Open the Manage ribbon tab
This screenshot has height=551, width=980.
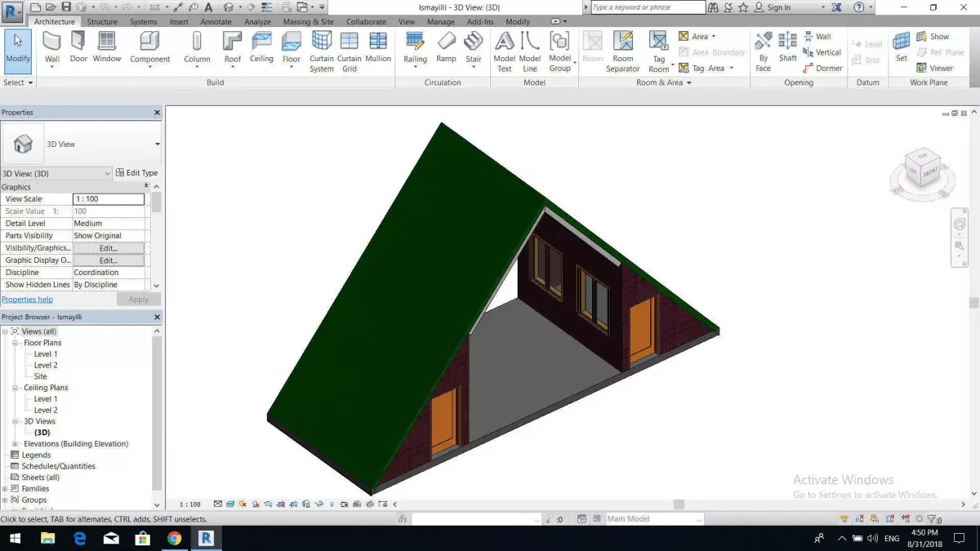tap(441, 22)
